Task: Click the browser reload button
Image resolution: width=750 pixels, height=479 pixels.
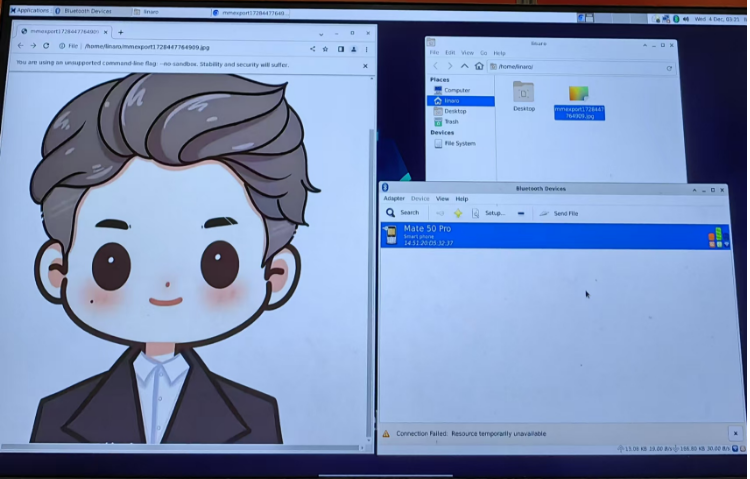Action: (46, 46)
